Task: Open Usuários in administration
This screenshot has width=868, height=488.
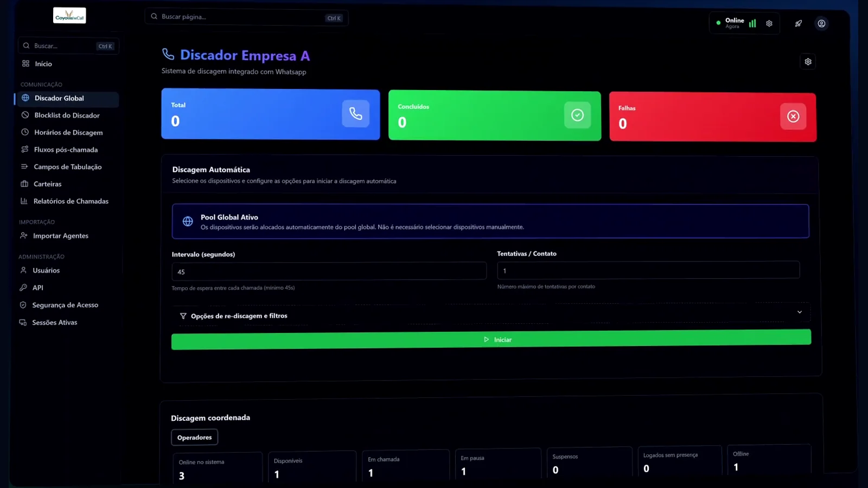Action: pyautogui.click(x=46, y=270)
